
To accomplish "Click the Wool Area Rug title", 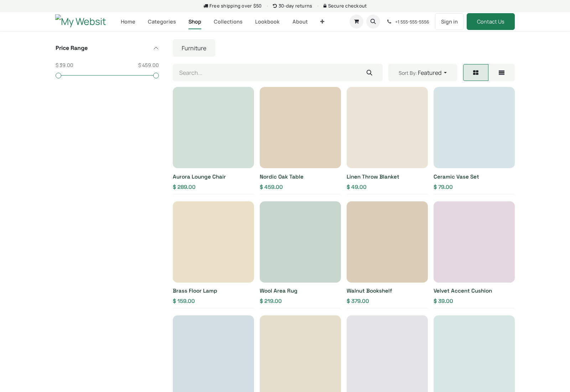I will (x=278, y=291).
